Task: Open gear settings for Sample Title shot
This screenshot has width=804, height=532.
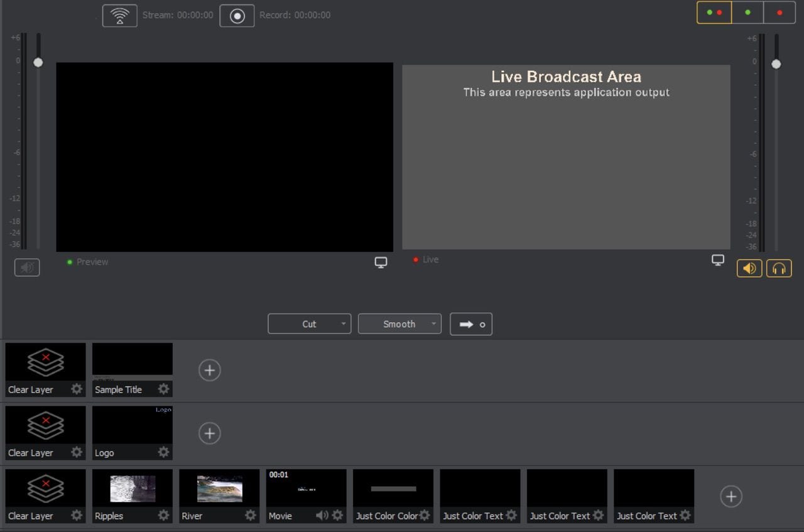Action: [163, 389]
